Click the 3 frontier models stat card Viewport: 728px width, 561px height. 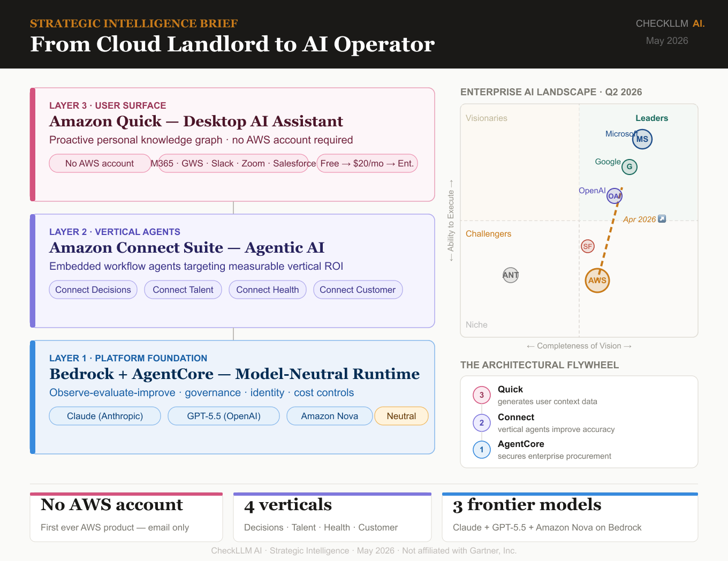point(570,517)
